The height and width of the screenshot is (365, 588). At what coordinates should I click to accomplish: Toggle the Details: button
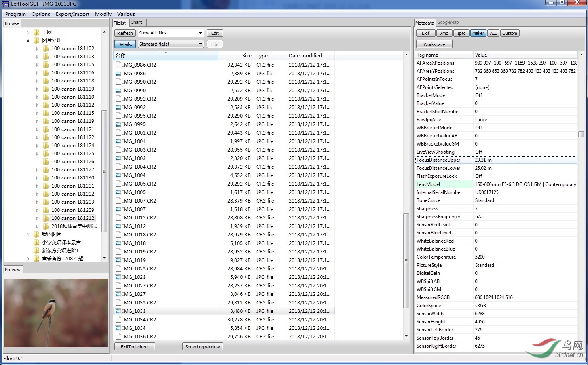[x=125, y=44]
